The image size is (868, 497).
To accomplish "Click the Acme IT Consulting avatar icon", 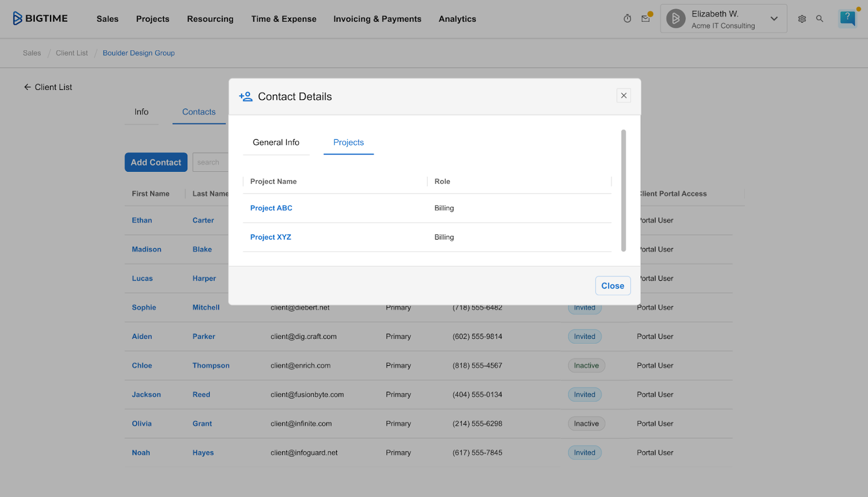I will point(675,18).
